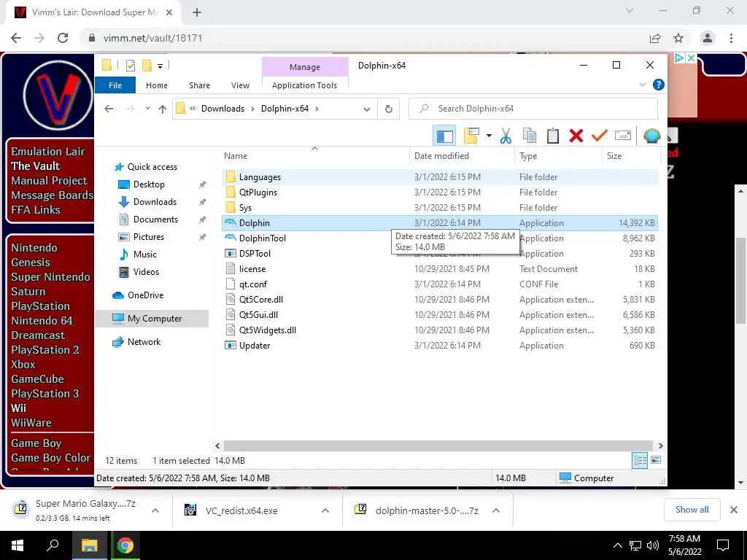Viewport: 747px width, 560px height.
Task: Select the QtPlugins folder
Action: [440, 192]
